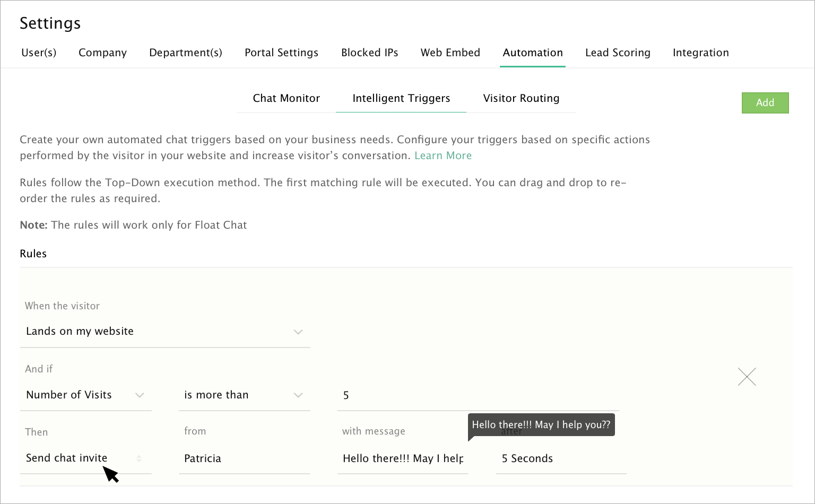The image size is (815, 504).
Task: Switch to the Chat Monitor tab
Action: pos(286,98)
